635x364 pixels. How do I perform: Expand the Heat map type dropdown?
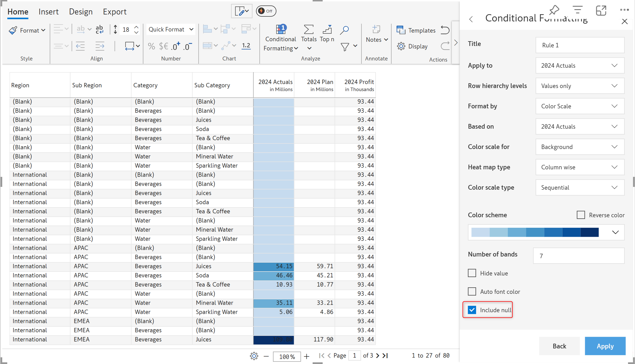click(580, 167)
